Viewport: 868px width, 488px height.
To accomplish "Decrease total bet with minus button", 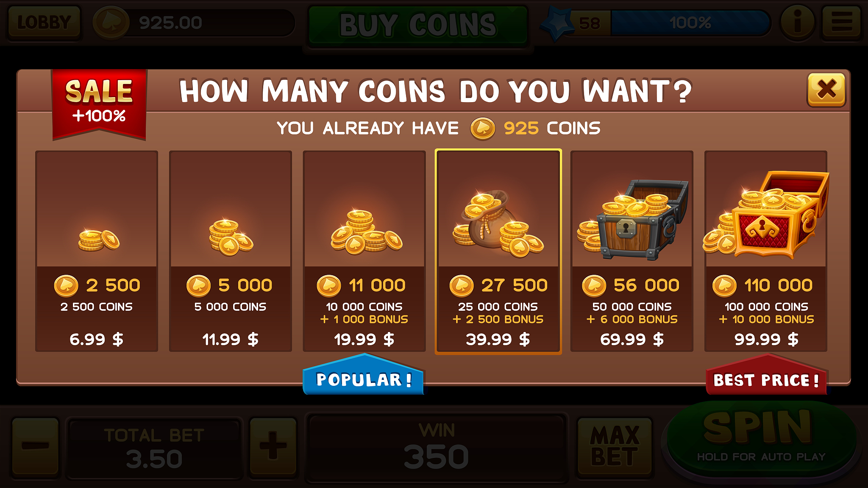I will click(x=36, y=446).
